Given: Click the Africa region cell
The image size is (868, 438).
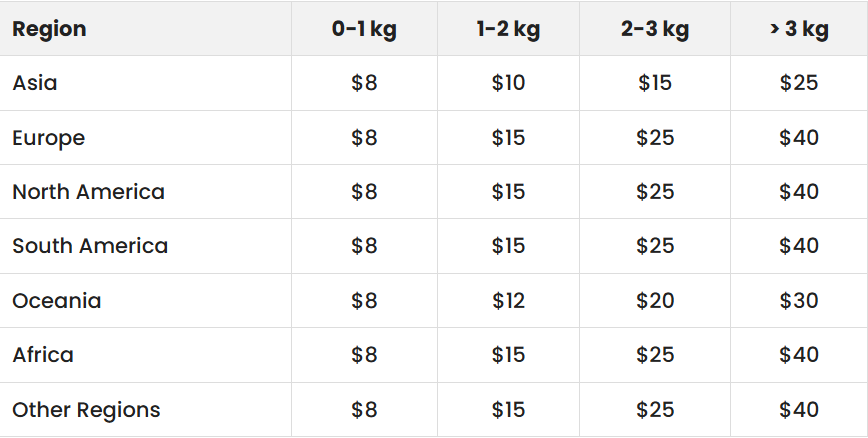Looking at the screenshot, I should point(43,355).
